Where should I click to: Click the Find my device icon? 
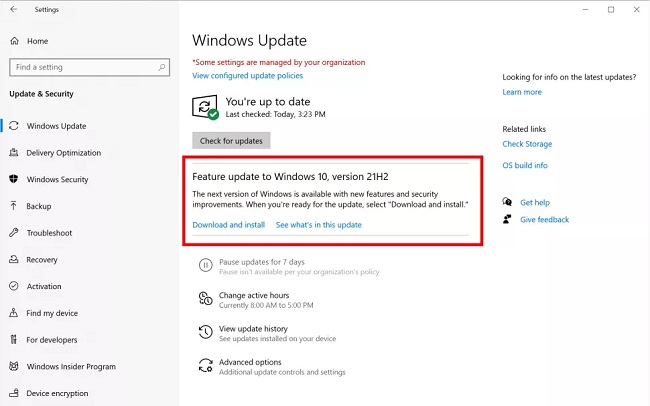point(14,313)
